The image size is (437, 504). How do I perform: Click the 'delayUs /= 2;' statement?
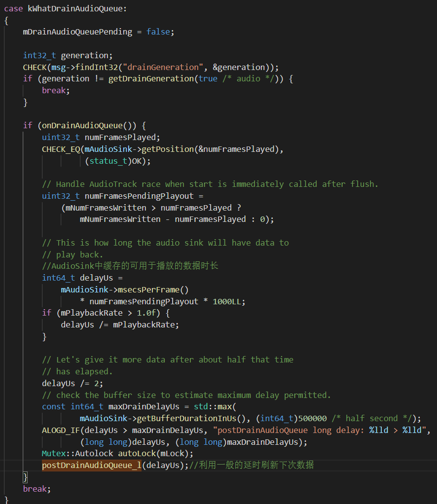(73, 384)
